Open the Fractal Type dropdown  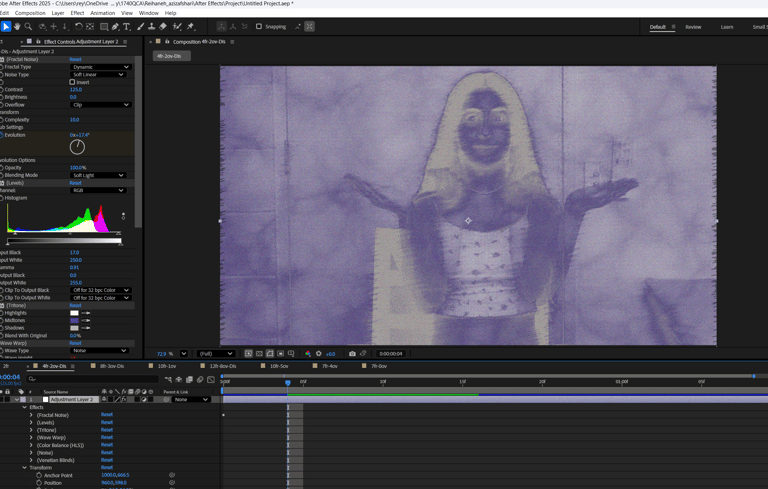click(100, 67)
